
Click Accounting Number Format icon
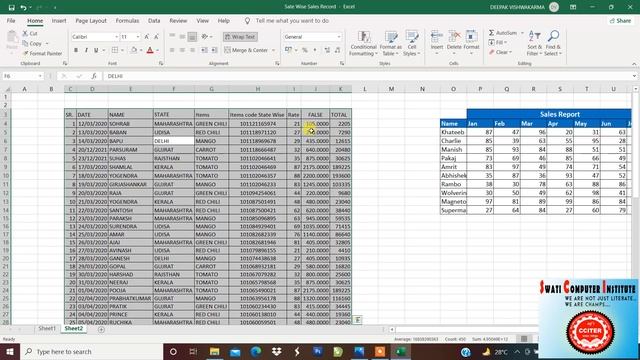(288, 50)
